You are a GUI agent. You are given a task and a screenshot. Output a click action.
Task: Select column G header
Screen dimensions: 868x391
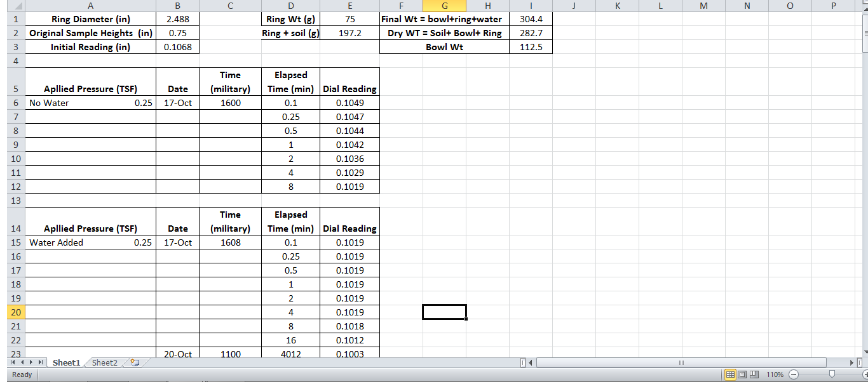click(x=444, y=5)
